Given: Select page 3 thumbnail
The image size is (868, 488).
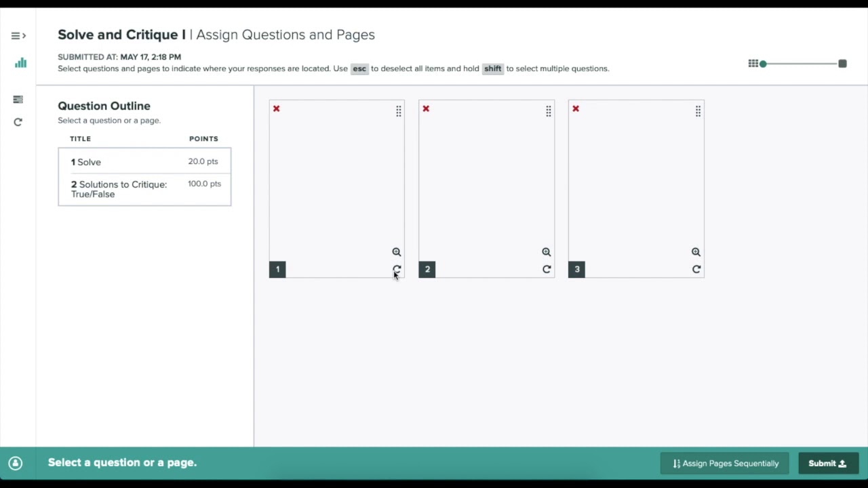Looking at the screenshot, I should (636, 189).
